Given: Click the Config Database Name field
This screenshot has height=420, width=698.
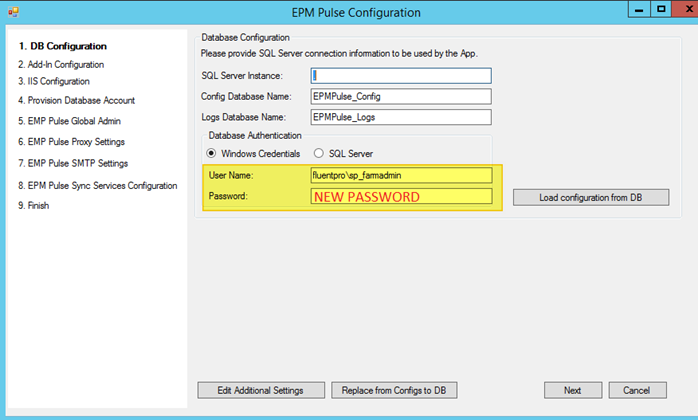Looking at the screenshot, I should [x=401, y=96].
